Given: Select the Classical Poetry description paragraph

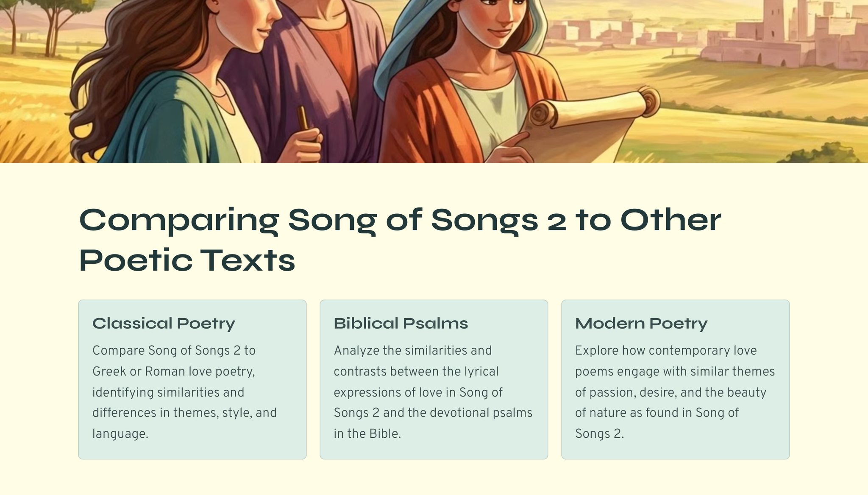Looking at the screenshot, I should tap(184, 392).
